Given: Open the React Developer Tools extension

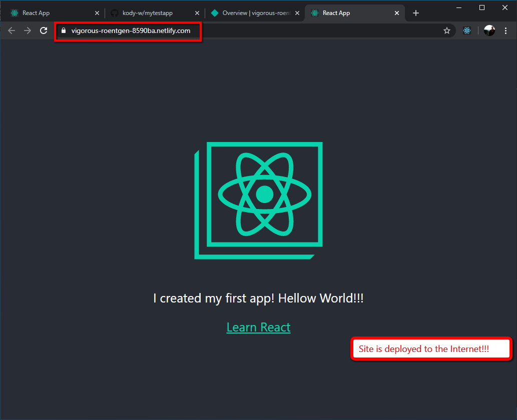Looking at the screenshot, I should (467, 30).
